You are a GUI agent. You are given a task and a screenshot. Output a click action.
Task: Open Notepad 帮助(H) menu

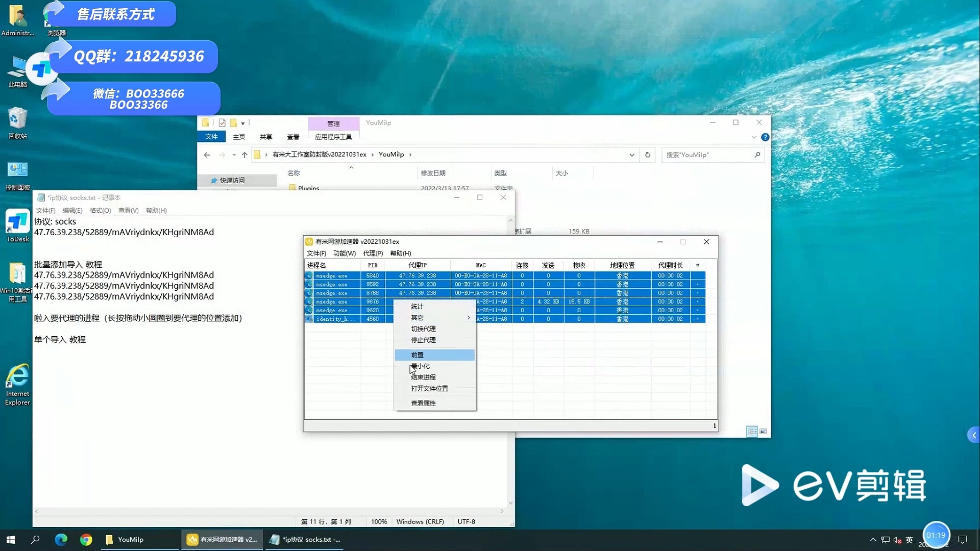tap(156, 211)
